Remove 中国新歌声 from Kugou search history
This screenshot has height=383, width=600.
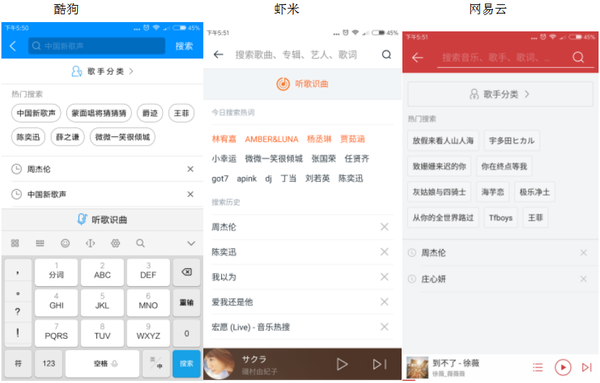tap(190, 194)
